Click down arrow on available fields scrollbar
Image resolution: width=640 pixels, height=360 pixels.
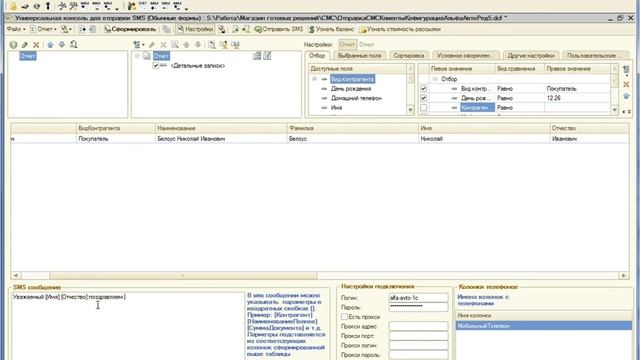[410, 110]
